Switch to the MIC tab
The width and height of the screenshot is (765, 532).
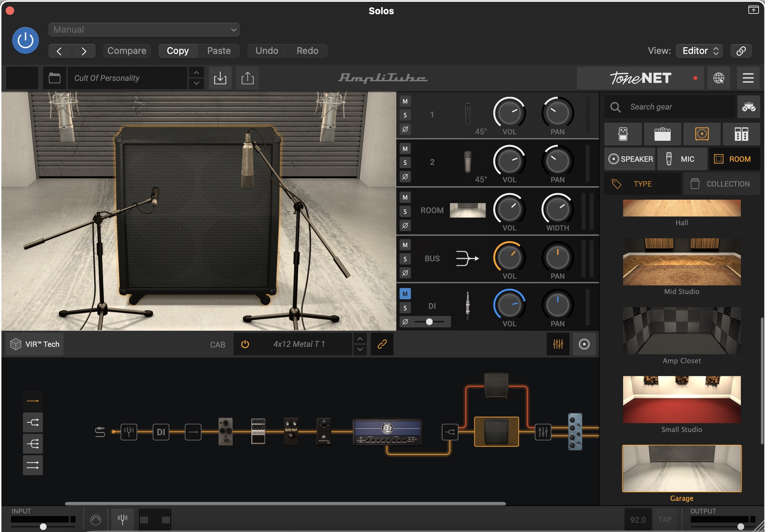pos(681,159)
